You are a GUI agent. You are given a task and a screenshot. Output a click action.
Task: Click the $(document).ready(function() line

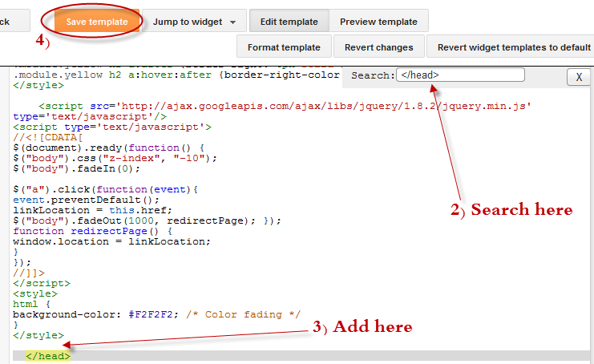(109, 148)
